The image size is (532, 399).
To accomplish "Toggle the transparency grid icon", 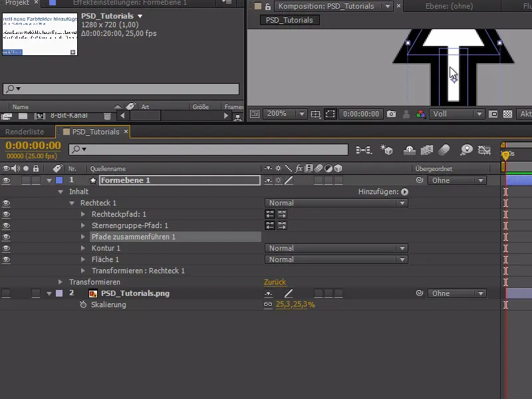I will coord(507,114).
